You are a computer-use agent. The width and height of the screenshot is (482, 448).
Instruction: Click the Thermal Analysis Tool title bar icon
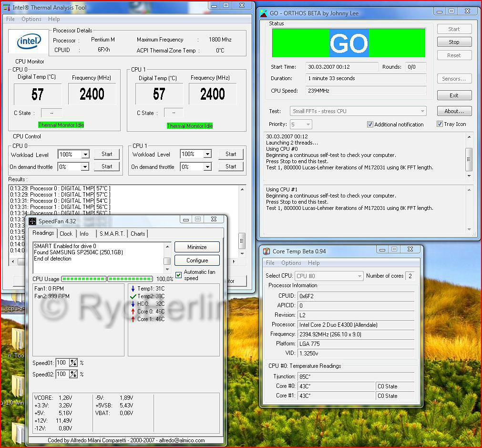click(7, 7)
